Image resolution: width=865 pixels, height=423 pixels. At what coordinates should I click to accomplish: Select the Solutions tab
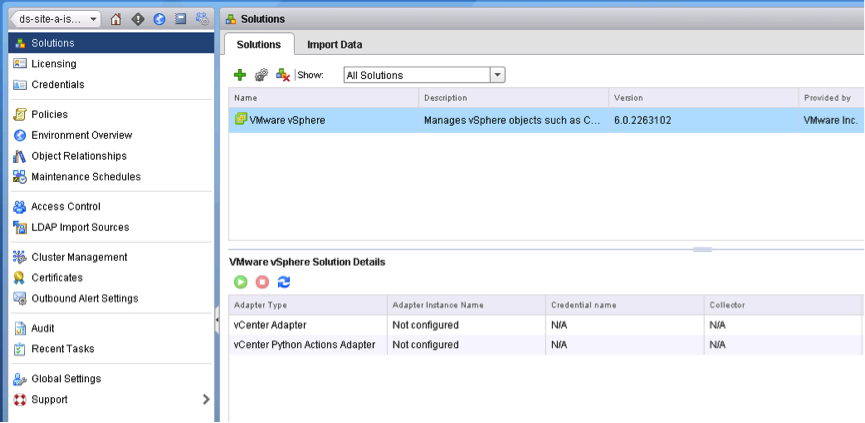[258, 44]
